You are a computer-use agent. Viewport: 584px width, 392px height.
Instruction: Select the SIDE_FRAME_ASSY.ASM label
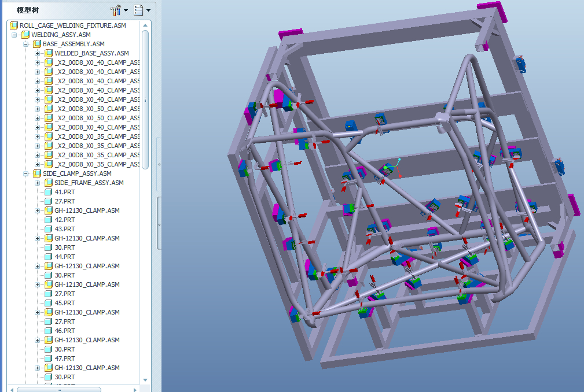89,183
